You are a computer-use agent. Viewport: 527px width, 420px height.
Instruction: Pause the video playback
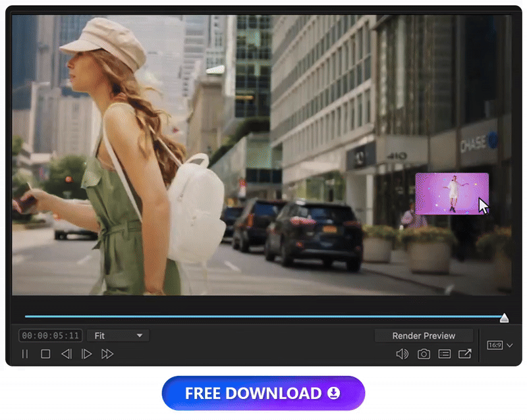24,354
